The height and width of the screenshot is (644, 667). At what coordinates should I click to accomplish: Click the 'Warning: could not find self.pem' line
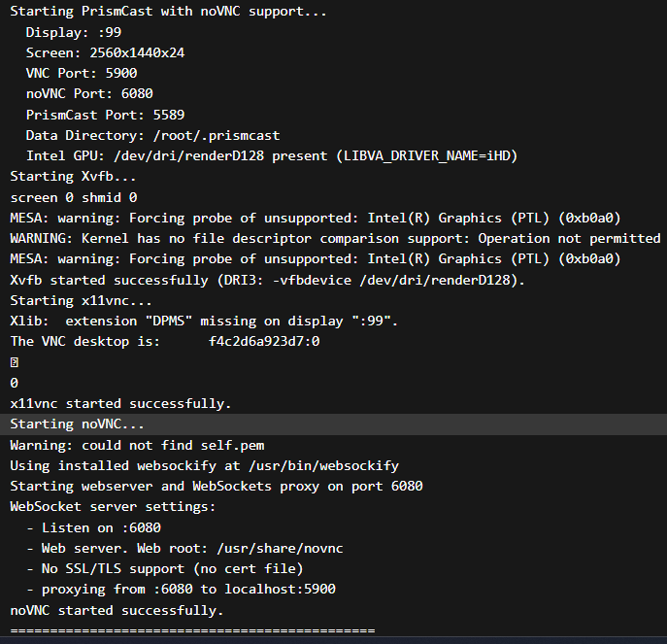(137, 445)
